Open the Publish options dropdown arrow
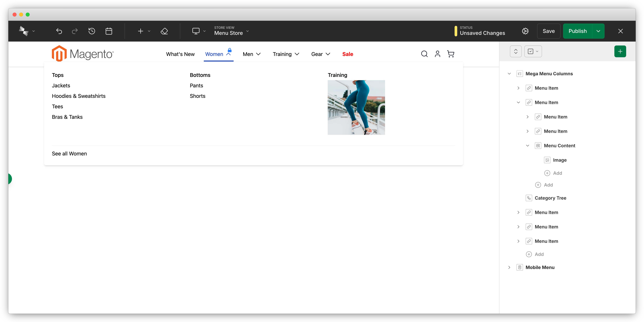 point(598,31)
